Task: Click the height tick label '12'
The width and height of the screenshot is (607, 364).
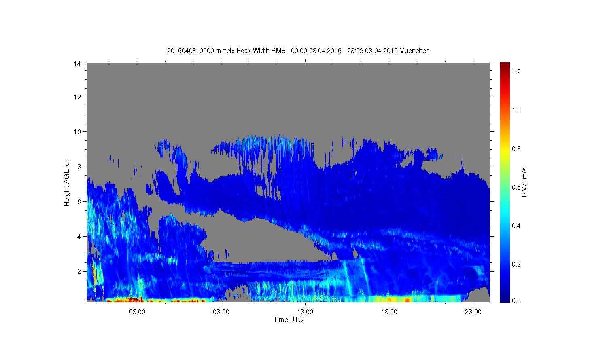Action: click(77, 97)
